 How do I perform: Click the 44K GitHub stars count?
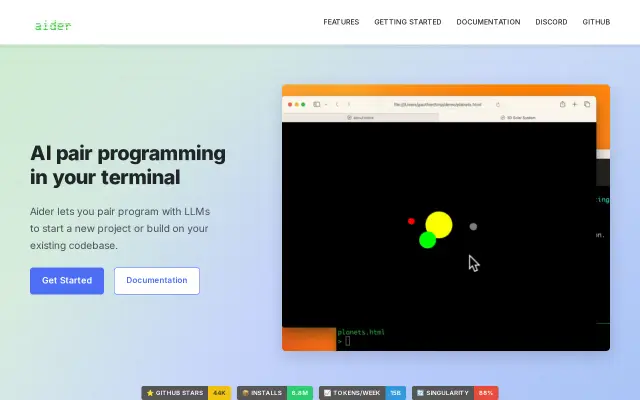220,393
